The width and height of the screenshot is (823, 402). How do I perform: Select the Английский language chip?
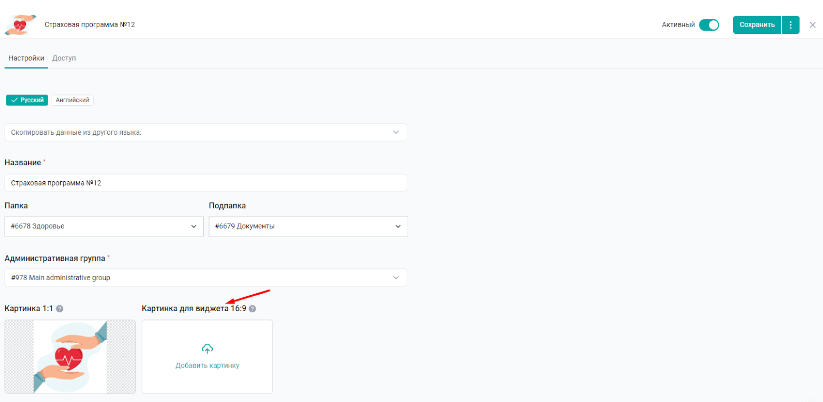(73, 100)
